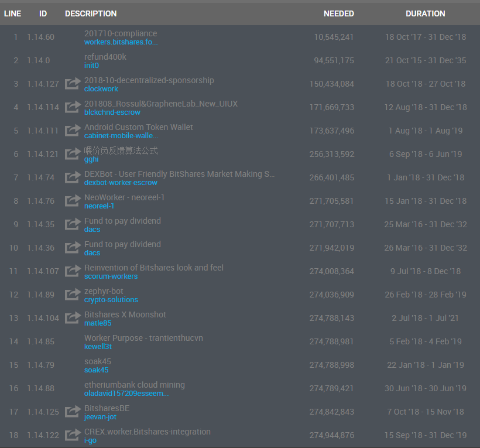The height and width of the screenshot is (448, 480).
Task: Sort by the LINE column header
Action: click(x=12, y=13)
